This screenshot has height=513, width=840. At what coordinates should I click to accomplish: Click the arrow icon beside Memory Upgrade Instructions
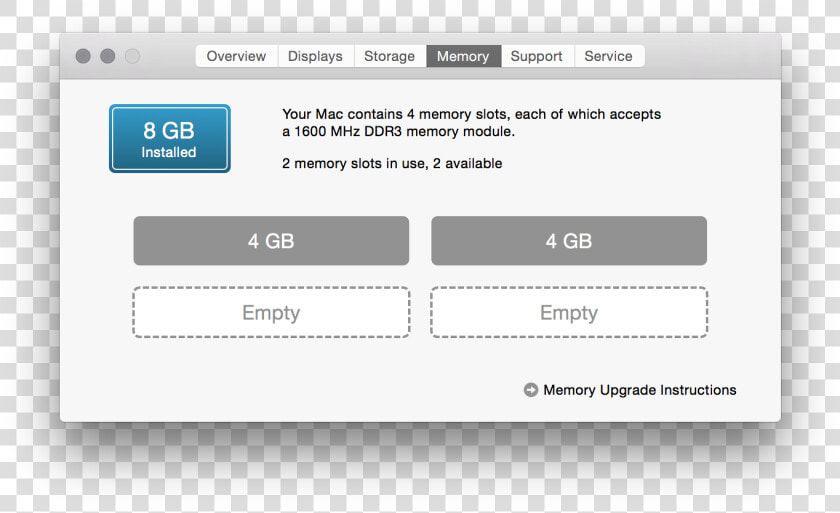point(530,390)
